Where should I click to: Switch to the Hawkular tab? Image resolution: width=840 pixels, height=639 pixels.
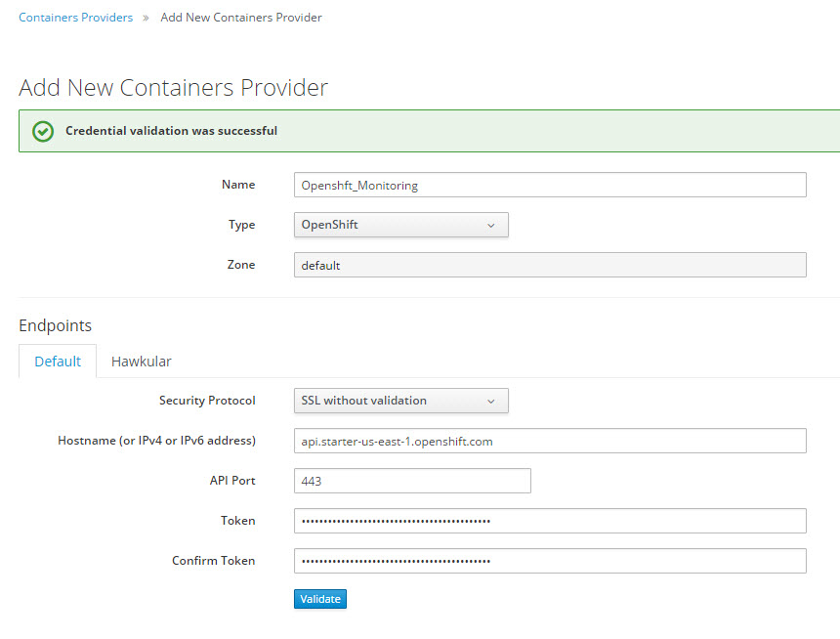(x=141, y=362)
